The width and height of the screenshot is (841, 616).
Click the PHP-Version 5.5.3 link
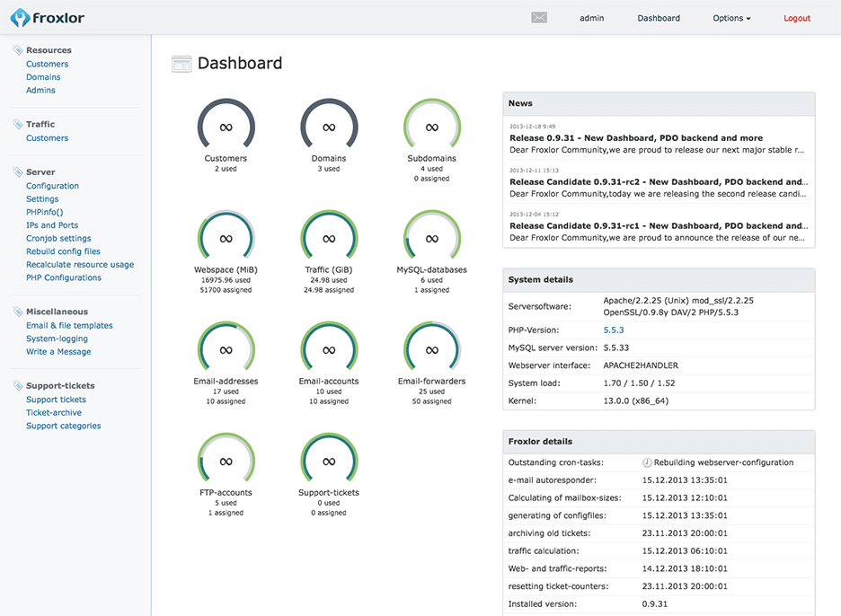[614, 330]
